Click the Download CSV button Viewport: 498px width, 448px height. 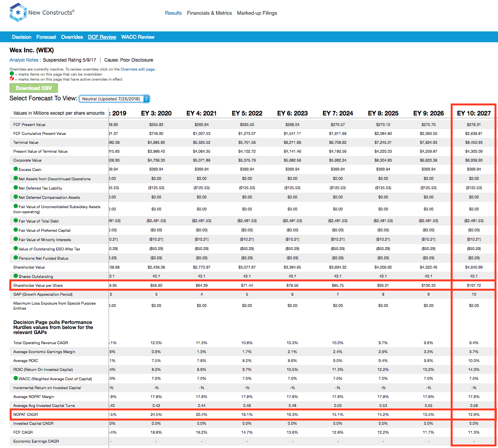point(34,88)
